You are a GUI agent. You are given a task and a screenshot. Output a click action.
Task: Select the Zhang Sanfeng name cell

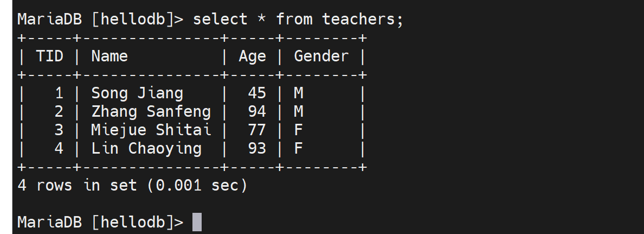tap(151, 111)
